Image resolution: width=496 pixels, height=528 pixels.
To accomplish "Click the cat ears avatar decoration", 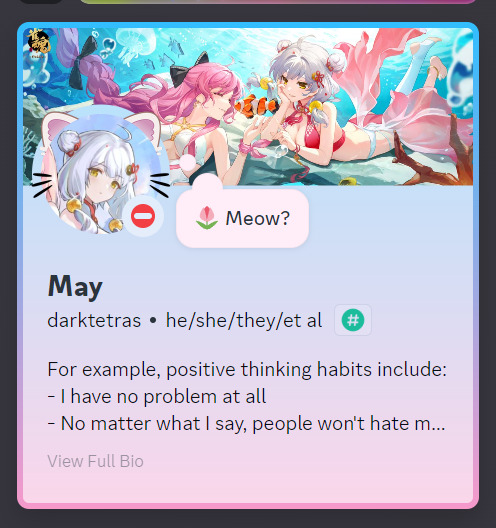I will (x=101, y=126).
